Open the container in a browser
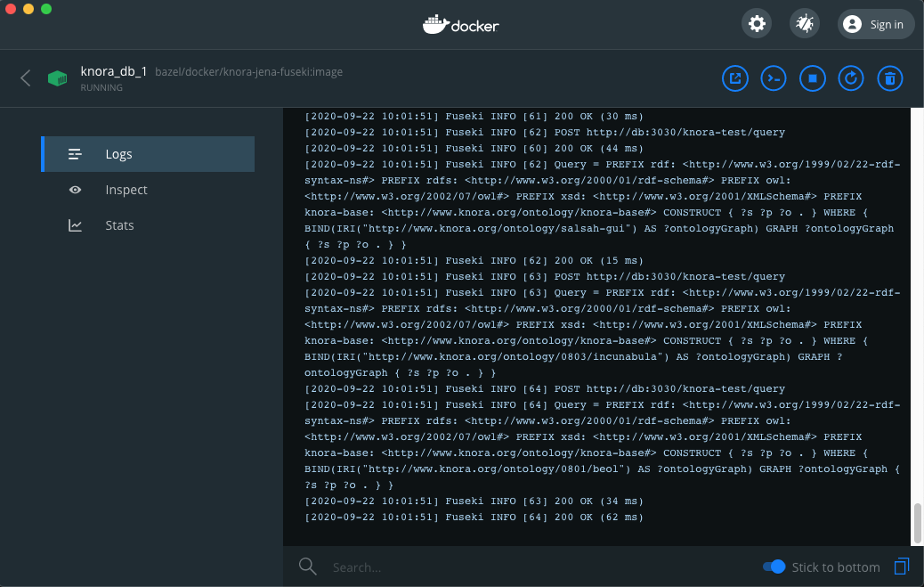 coord(734,78)
